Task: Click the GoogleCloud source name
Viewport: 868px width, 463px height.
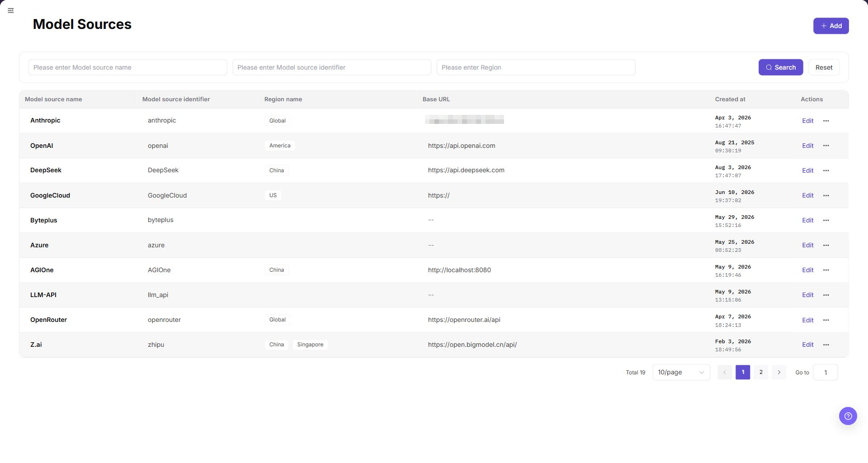Action: (50, 195)
